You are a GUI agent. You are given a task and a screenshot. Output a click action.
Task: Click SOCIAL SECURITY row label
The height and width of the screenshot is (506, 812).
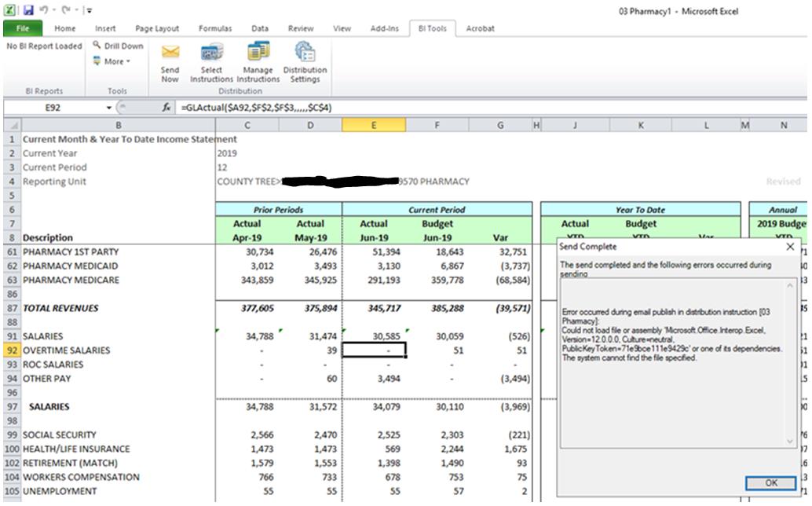(x=60, y=435)
